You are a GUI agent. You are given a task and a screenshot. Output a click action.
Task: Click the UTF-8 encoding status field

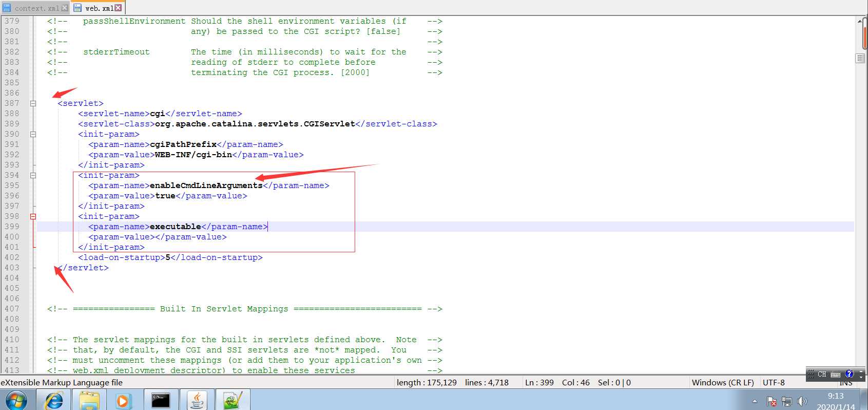click(774, 382)
